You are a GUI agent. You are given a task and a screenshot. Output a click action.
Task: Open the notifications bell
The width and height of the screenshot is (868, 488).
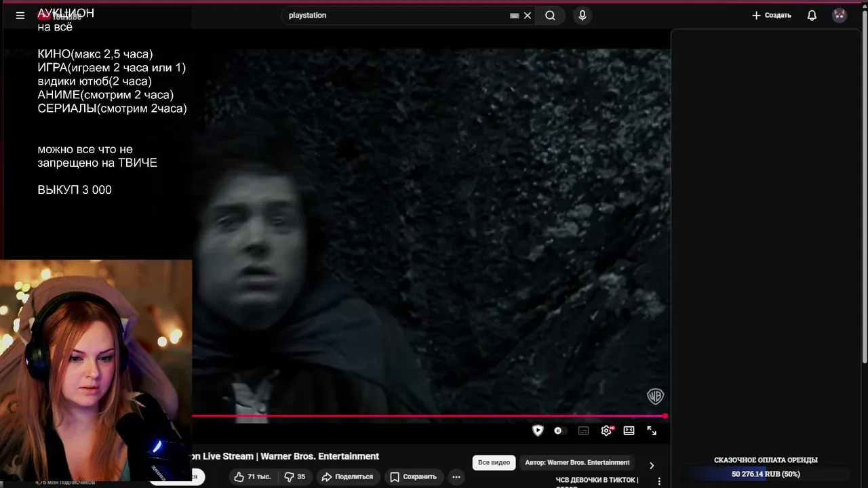[812, 15]
